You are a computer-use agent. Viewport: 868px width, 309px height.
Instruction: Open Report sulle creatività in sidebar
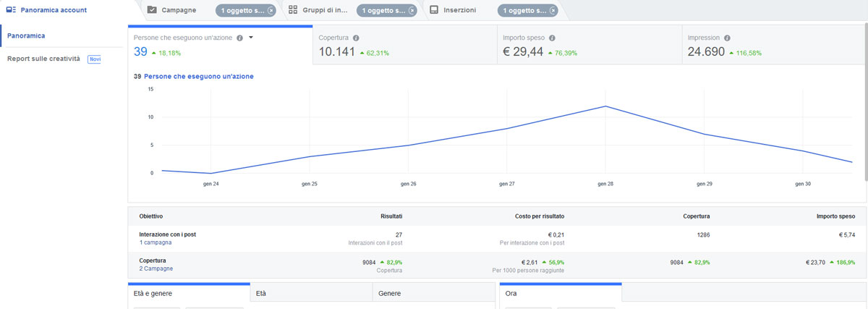43,59
